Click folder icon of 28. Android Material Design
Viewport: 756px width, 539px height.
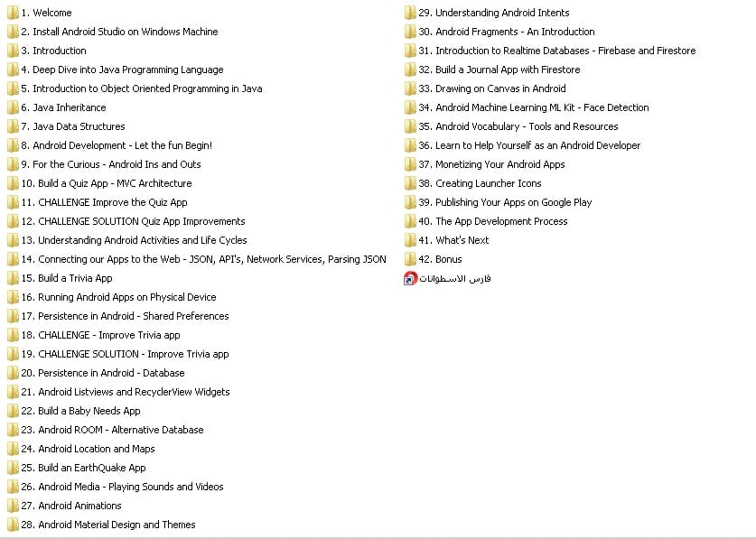tap(13, 525)
